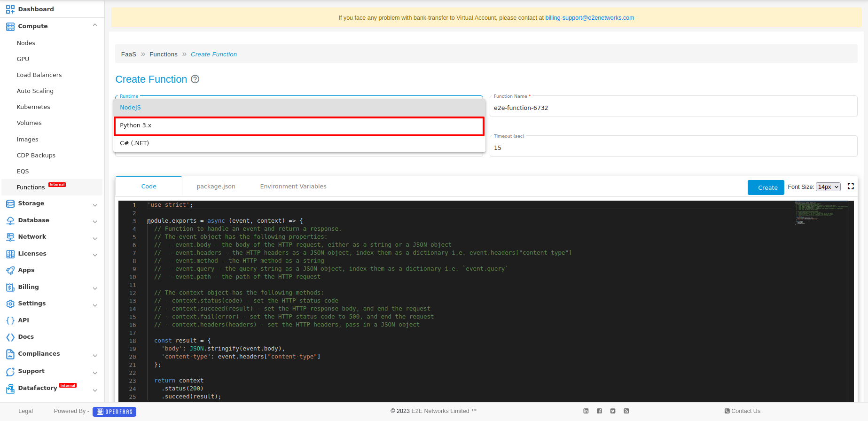The image size is (868, 421).
Task: Expand the Billing section chevron
Action: [x=95, y=288]
